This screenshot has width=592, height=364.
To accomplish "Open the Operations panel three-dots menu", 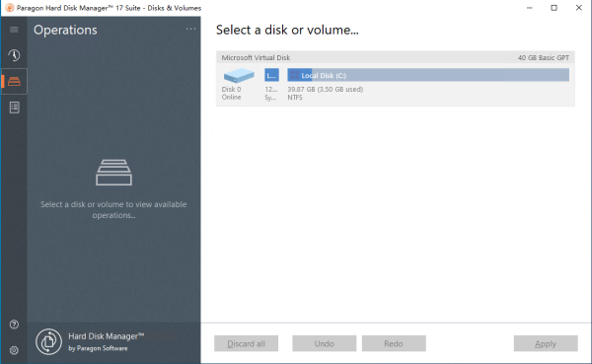I will click(190, 29).
